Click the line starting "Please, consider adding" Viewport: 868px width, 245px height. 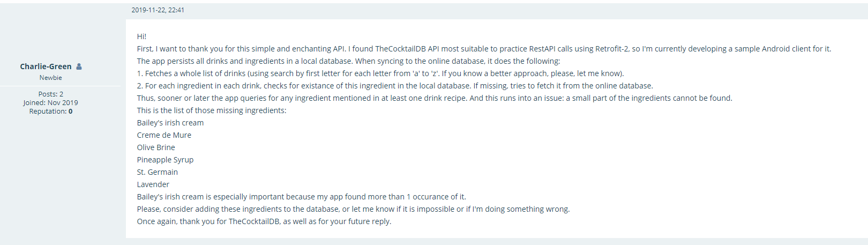click(x=353, y=209)
